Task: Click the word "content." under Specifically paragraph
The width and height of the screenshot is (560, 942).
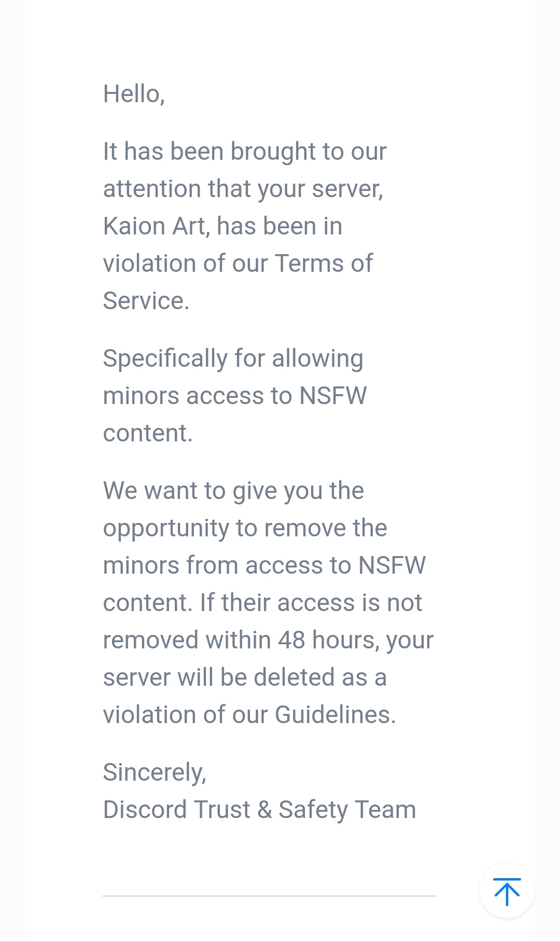Action: (148, 433)
